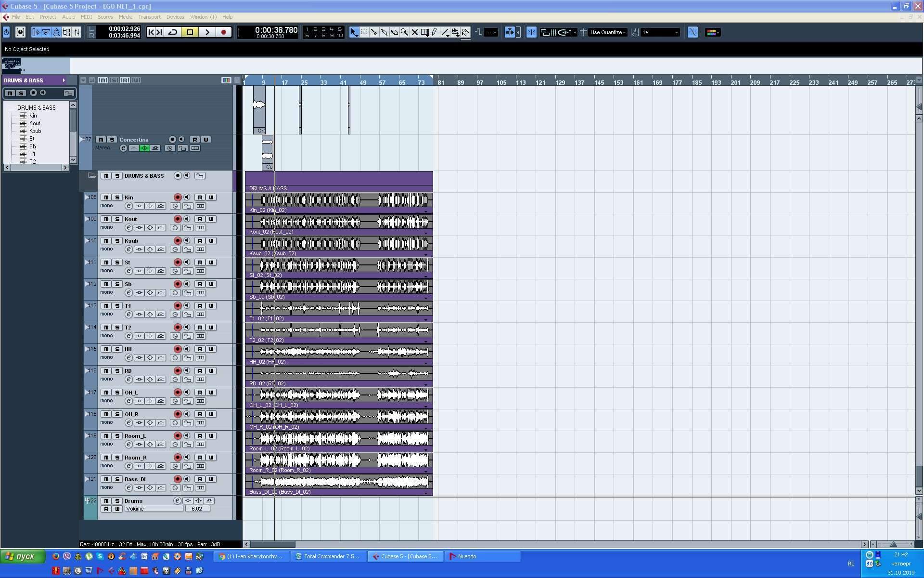Select the Range Selection tool
The width and height of the screenshot is (924, 578).
point(364,32)
